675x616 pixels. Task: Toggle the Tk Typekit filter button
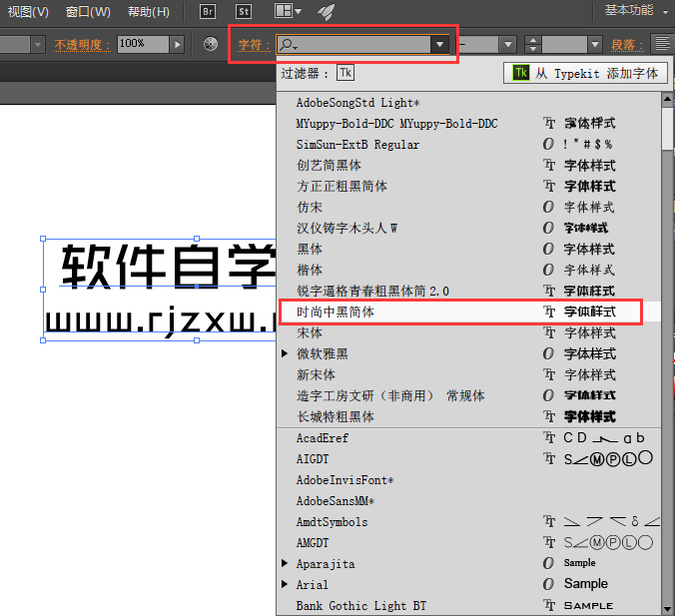345,73
